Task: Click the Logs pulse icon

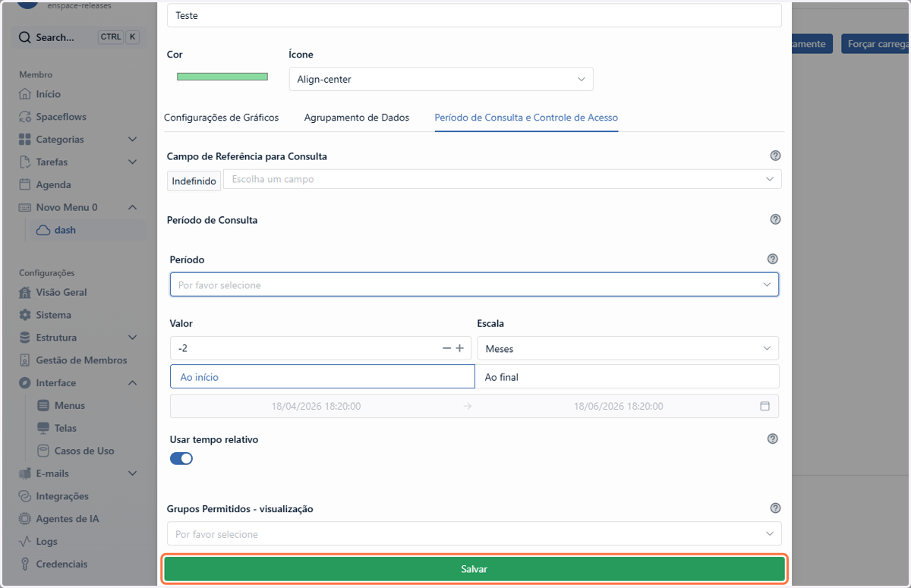Action: [24, 542]
